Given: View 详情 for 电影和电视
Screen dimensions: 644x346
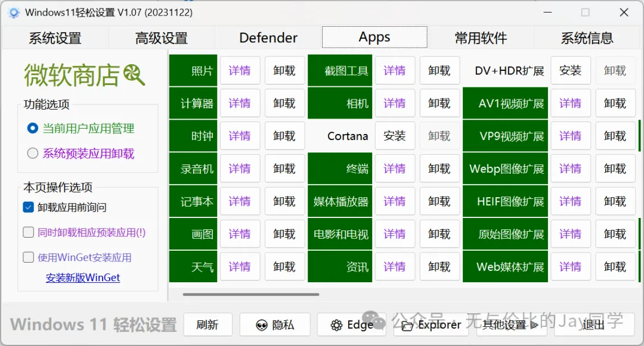Looking at the screenshot, I should (x=395, y=234).
